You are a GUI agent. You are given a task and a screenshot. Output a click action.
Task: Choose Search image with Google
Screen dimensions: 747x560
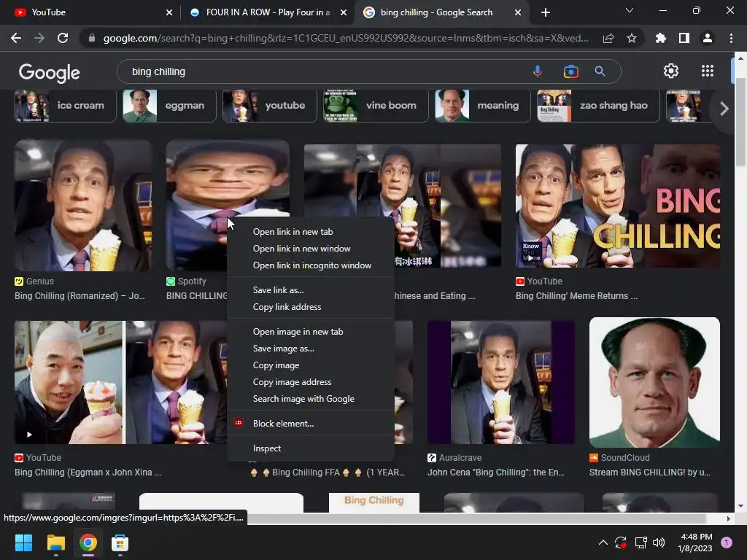point(311,399)
